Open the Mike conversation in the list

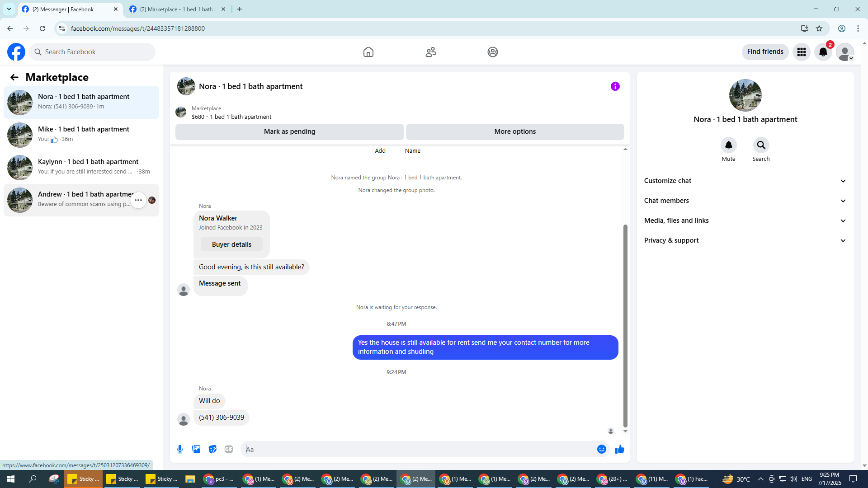click(x=81, y=135)
